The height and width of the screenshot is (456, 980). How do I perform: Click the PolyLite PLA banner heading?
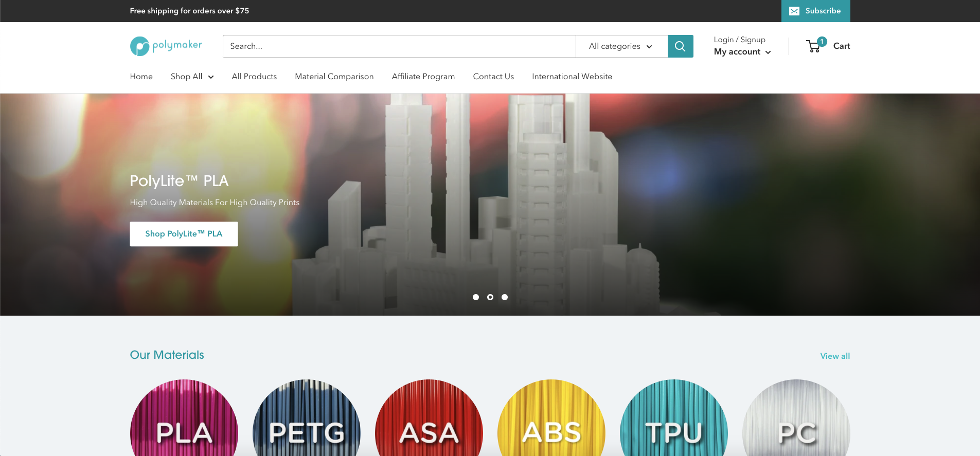click(179, 181)
